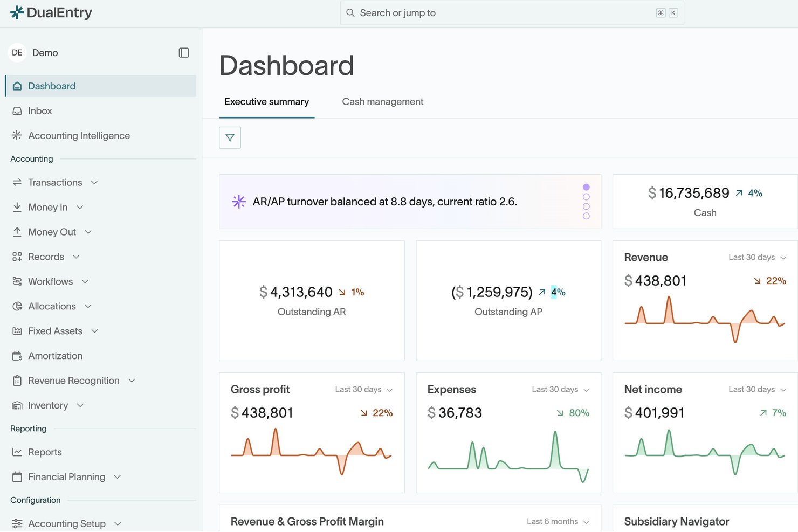Select the second insight carousel dot

[586, 197]
